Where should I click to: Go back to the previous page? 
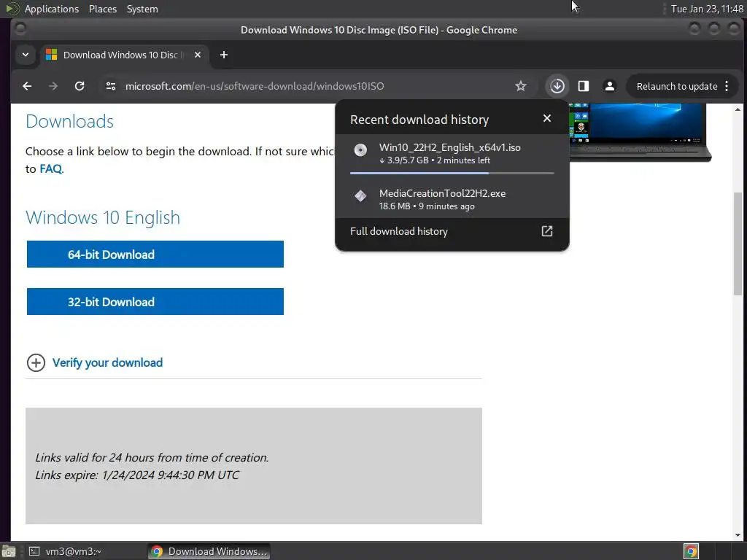point(27,86)
